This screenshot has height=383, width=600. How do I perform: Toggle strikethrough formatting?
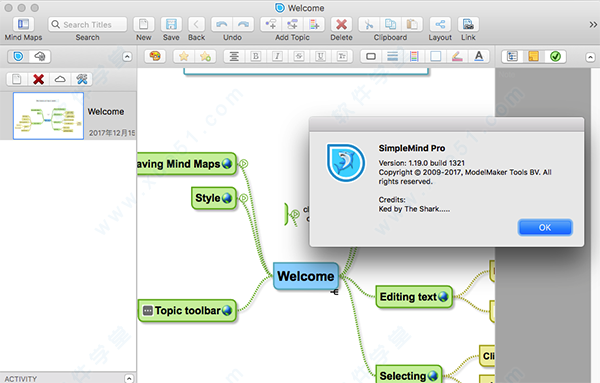point(299,57)
